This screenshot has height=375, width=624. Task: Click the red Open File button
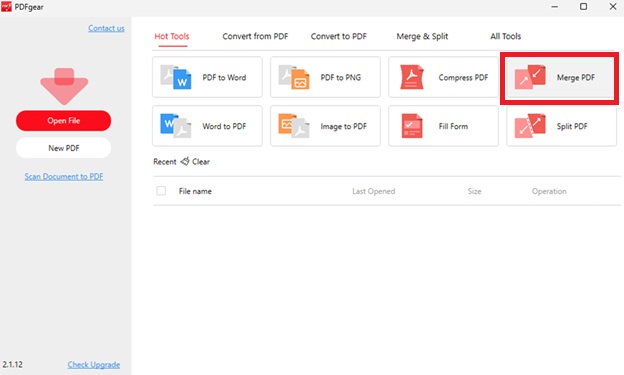point(64,121)
